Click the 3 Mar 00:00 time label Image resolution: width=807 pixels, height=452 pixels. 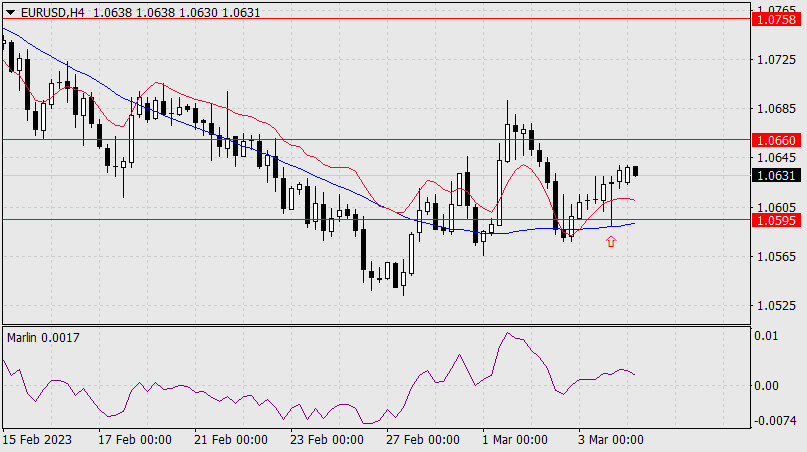(x=611, y=440)
